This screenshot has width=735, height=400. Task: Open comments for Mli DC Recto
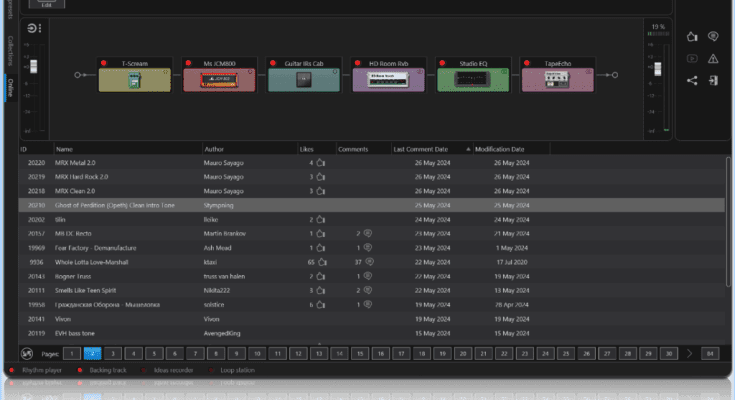(x=366, y=233)
